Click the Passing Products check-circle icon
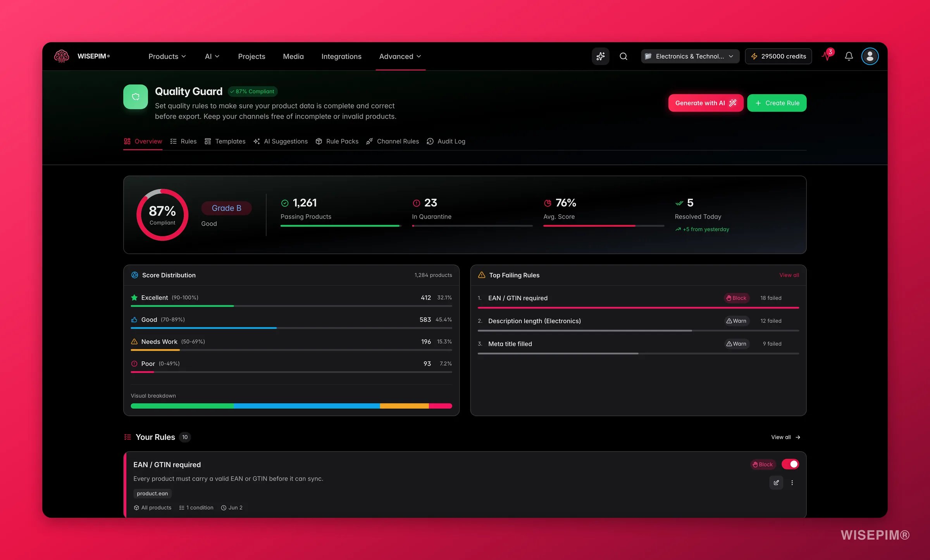The image size is (930, 560). pos(285,203)
